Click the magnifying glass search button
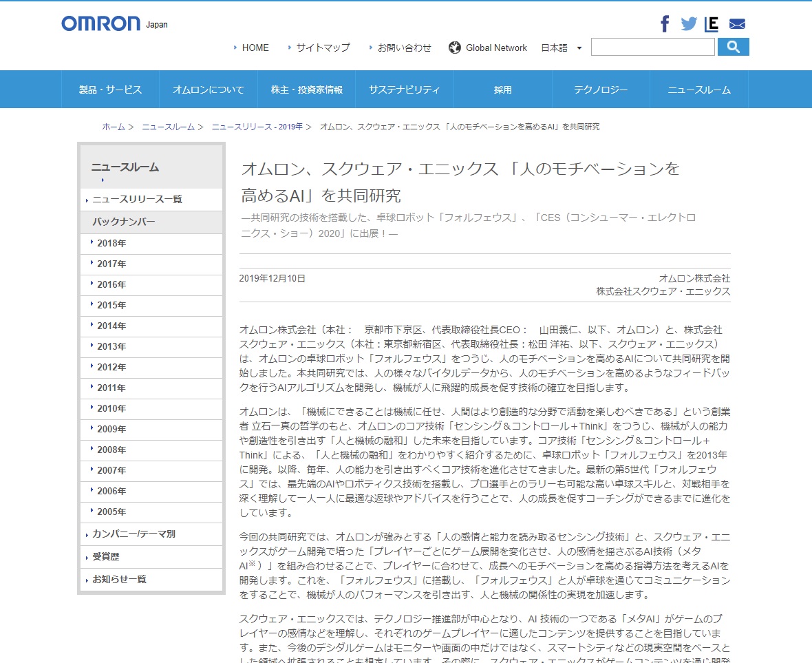This screenshot has width=812, height=663. pos(734,47)
